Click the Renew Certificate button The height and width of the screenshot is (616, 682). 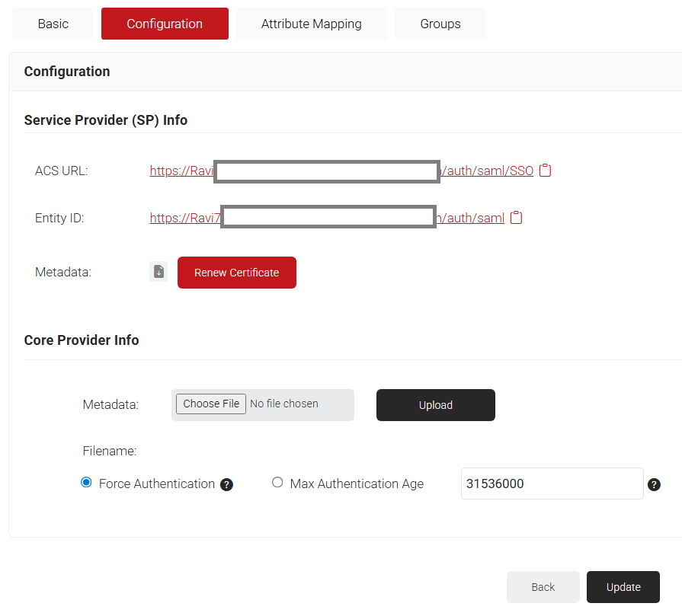(236, 273)
